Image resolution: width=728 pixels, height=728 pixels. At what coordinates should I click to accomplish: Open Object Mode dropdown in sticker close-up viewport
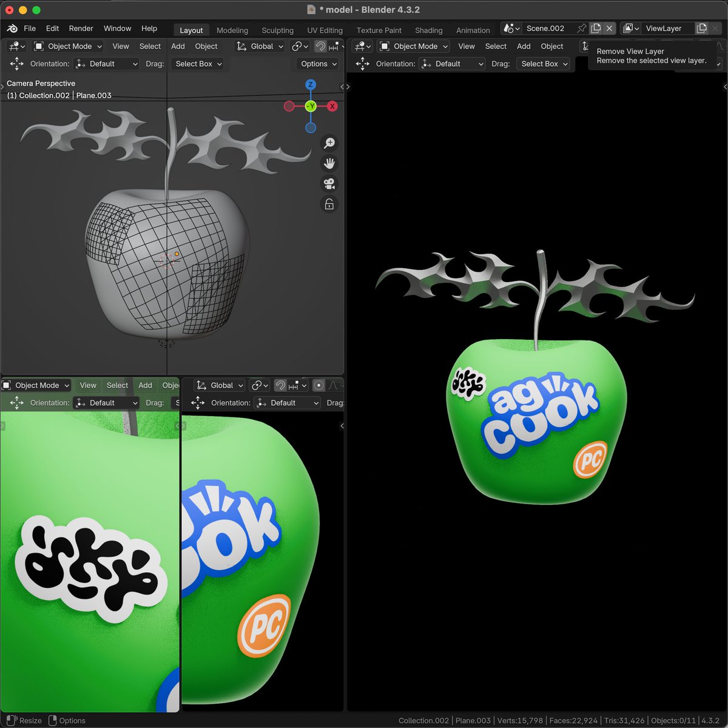point(36,385)
